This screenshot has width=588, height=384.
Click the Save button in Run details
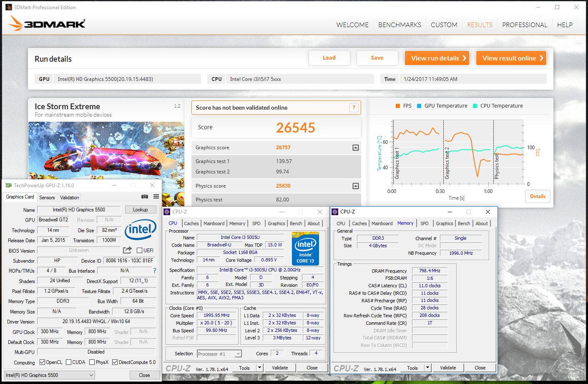377,58
